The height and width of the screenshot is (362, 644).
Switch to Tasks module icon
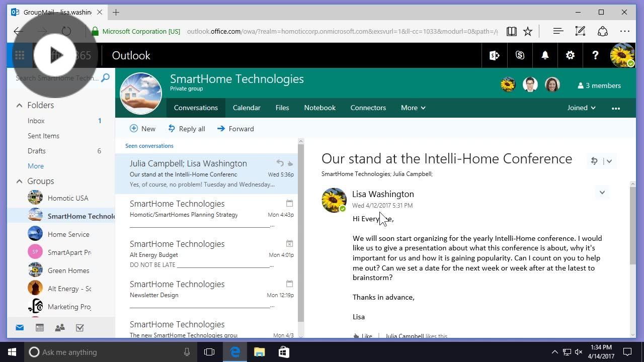click(80, 328)
